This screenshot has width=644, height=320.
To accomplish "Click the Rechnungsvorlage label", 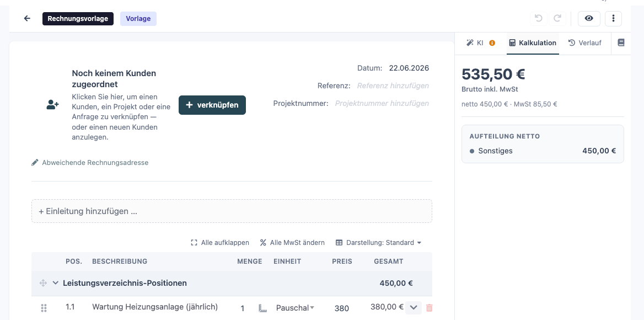I will (x=78, y=19).
